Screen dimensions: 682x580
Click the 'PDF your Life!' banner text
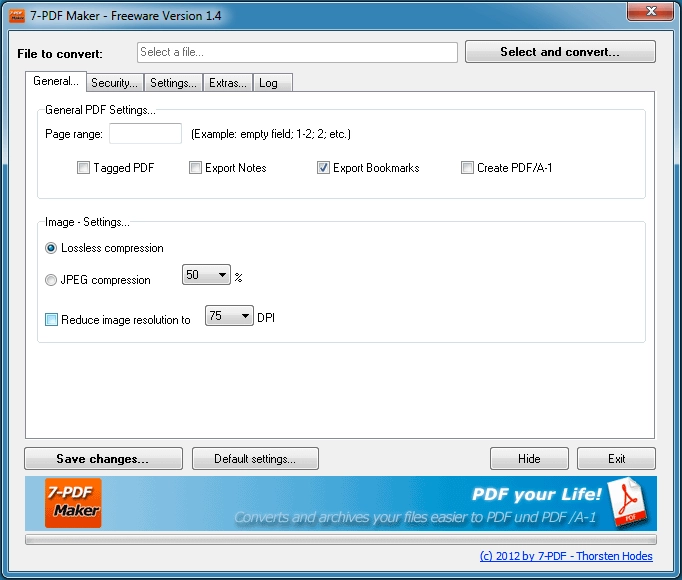tap(537, 494)
